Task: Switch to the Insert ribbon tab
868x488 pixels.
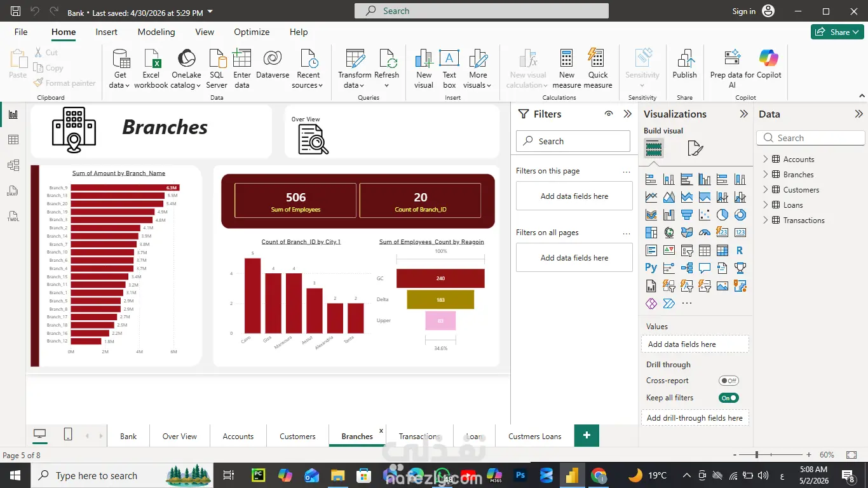Action: click(106, 32)
